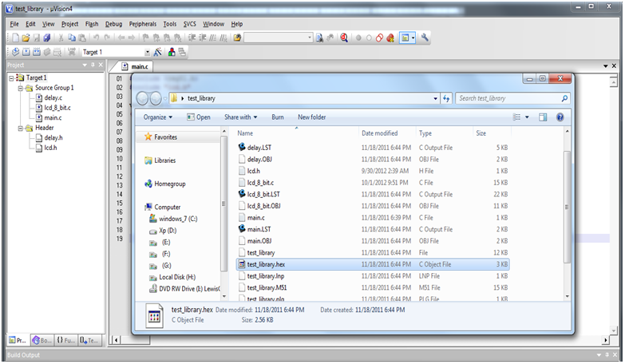This screenshot has height=364, width=625.
Task: Open the address bar history dropdown
Action: click(435, 98)
